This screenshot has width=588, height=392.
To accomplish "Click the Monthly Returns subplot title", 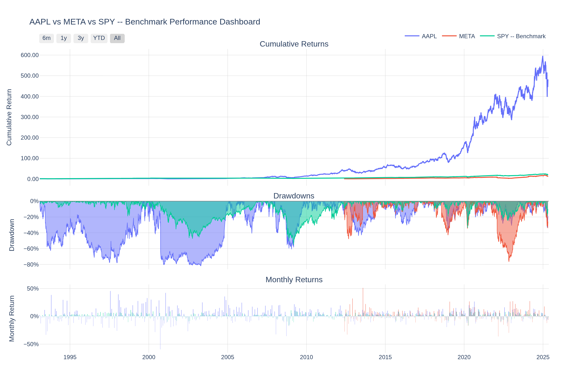I will click(x=294, y=280).
